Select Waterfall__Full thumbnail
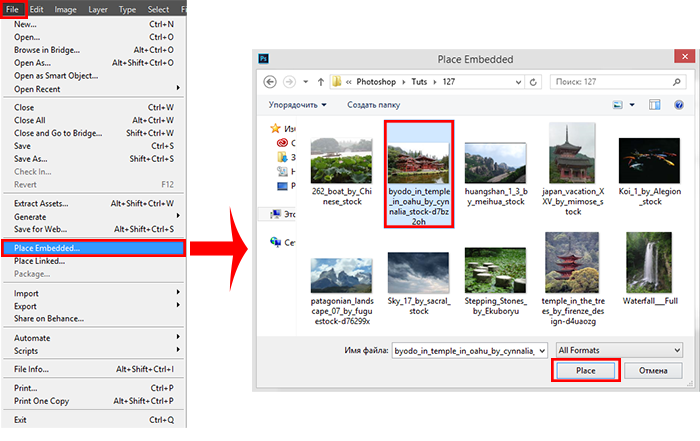Screen dimensions: 700x441 (x=649, y=262)
